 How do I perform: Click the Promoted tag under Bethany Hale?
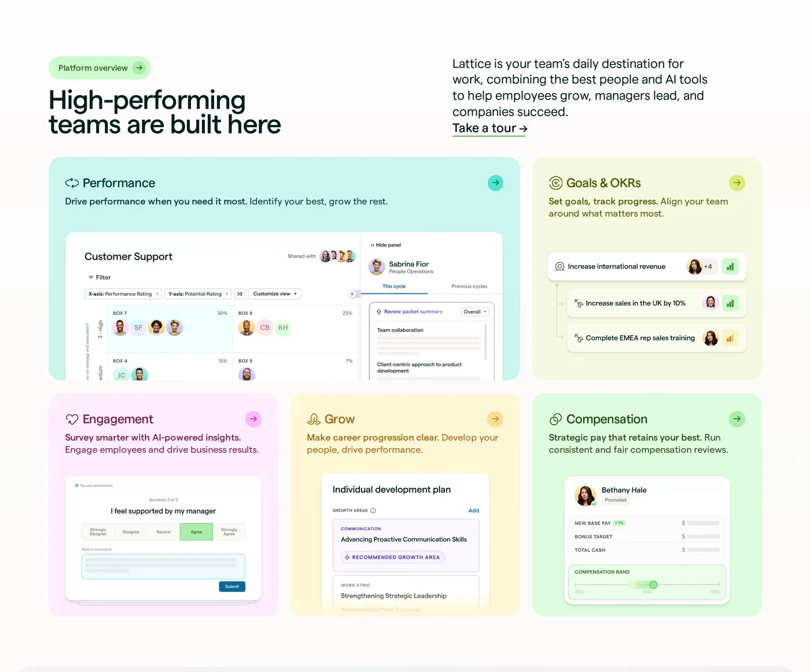tap(616, 500)
